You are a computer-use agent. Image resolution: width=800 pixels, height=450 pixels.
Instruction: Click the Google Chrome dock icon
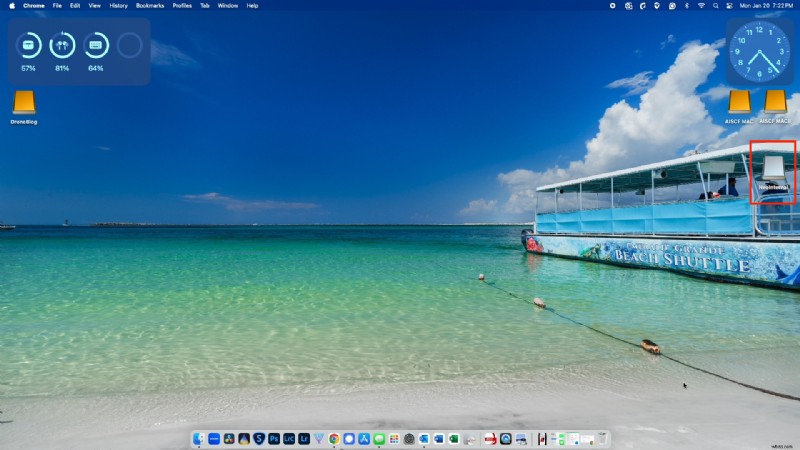(x=334, y=439)
